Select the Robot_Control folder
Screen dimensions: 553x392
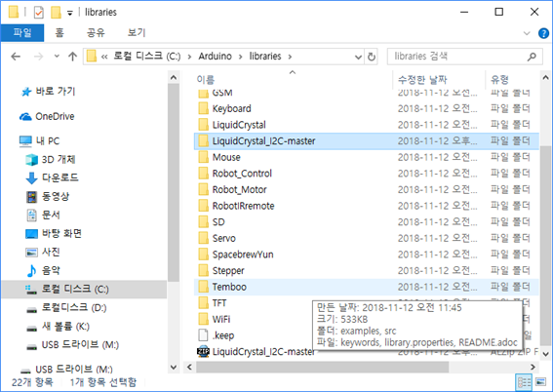coord(242,174)
